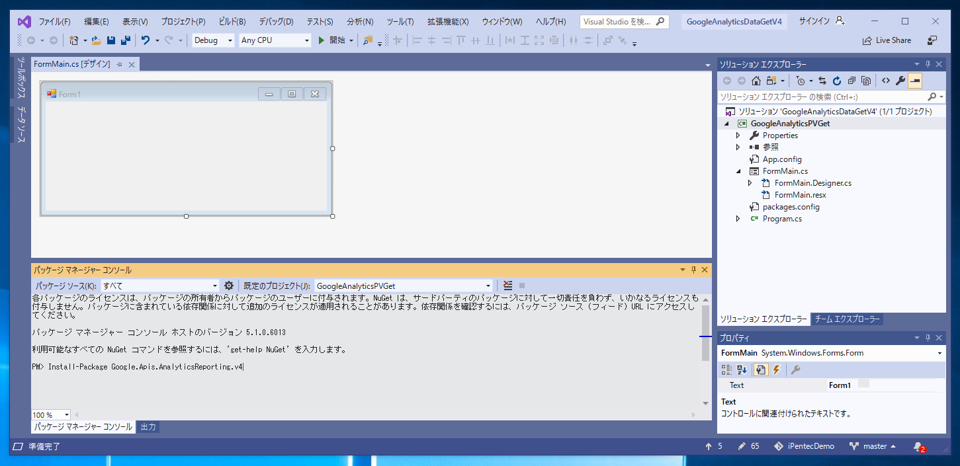Click the Solution Explorer search field

[x=830, y=97]
